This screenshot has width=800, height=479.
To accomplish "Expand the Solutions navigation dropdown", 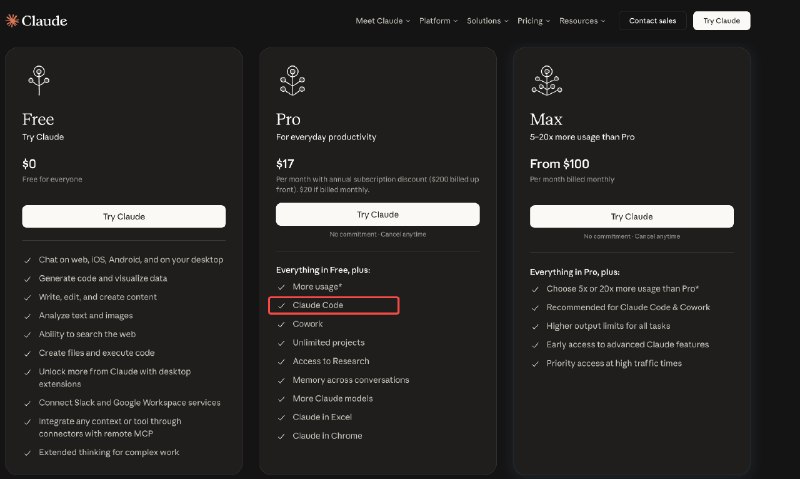I will [x=487, y=21].
